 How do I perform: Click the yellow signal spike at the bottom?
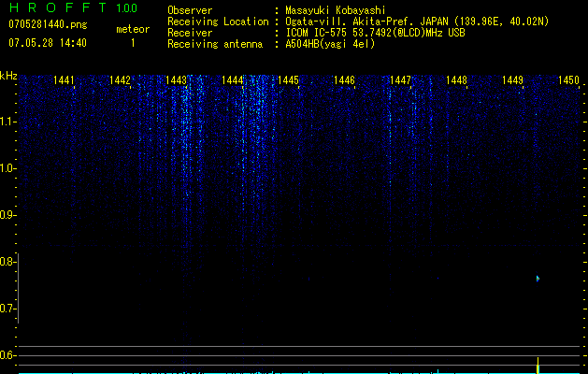point(538,366)
